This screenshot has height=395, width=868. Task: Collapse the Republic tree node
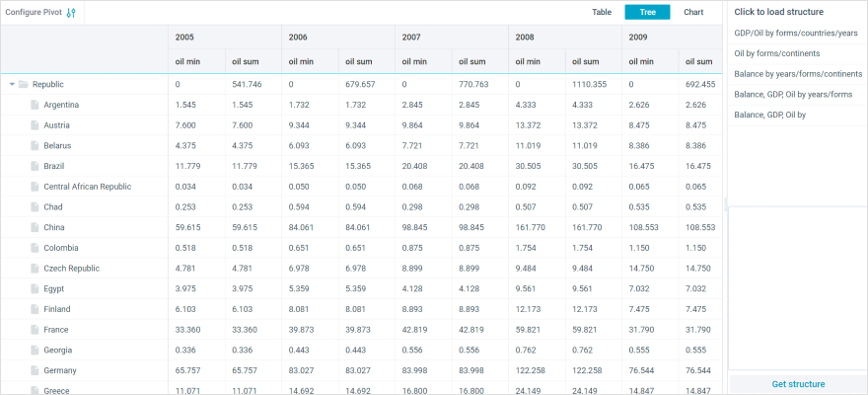pyautogui.click(x=12, y=85)
